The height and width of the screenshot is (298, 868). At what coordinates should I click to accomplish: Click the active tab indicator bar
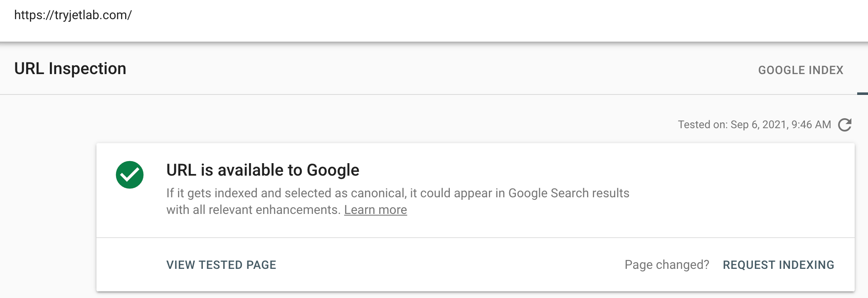coord(862,94)
